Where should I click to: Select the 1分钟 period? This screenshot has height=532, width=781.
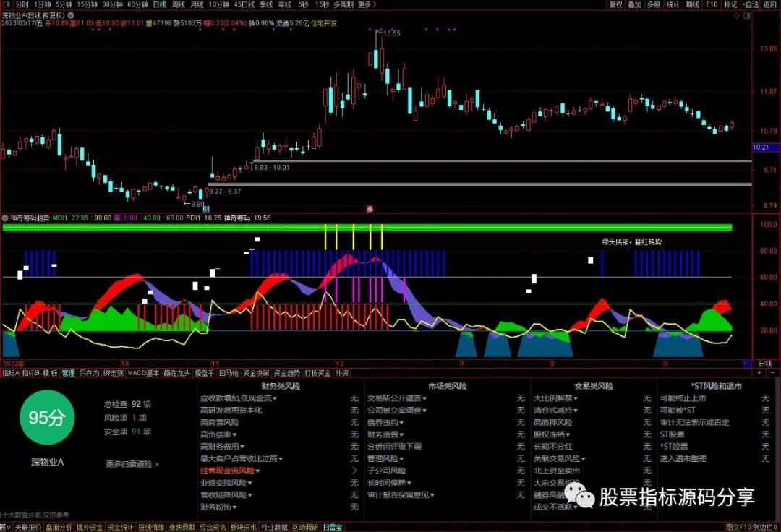click(x=43, y=4)
